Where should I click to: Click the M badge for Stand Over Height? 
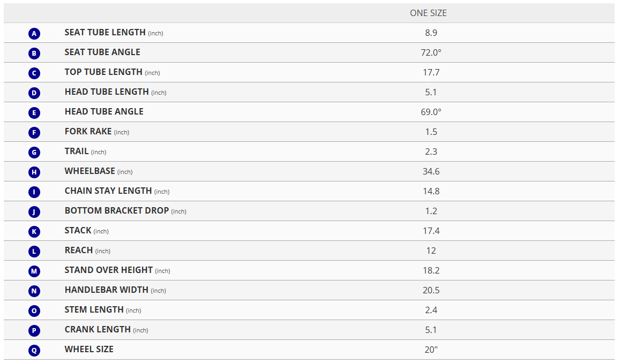(x=34, y=271)
